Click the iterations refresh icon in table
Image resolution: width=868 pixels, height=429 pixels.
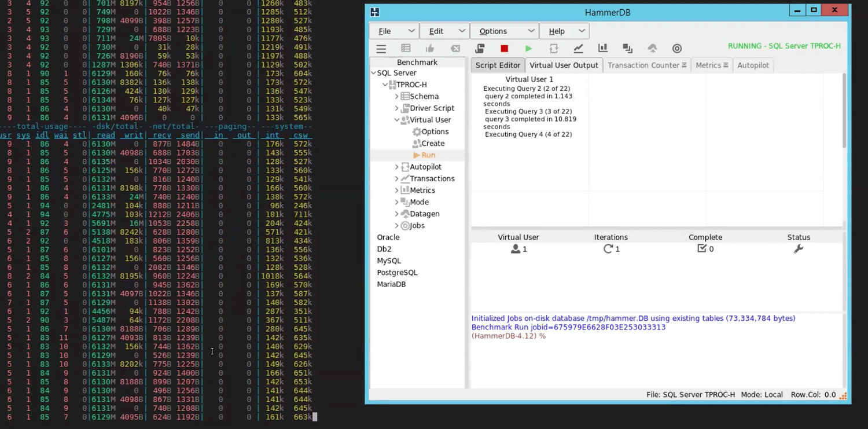click(x=608, y=249)
